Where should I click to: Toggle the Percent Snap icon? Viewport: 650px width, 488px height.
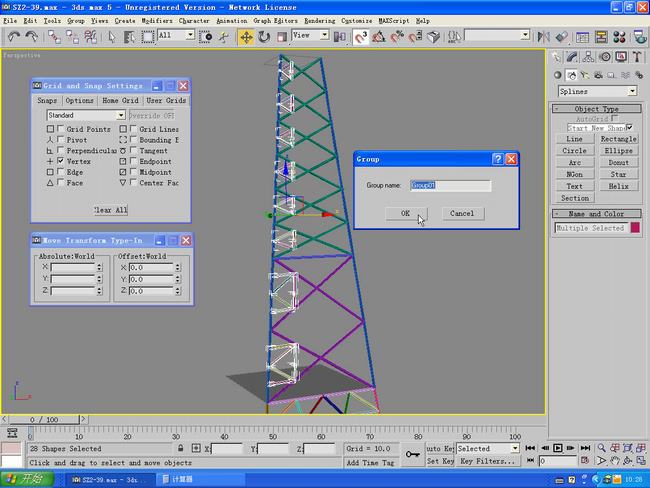coord(397,37)
